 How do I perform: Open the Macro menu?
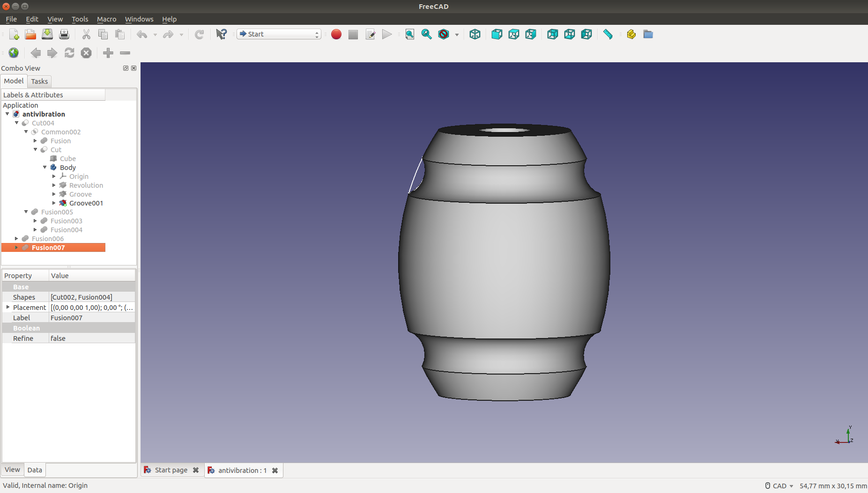coord(106,19)
